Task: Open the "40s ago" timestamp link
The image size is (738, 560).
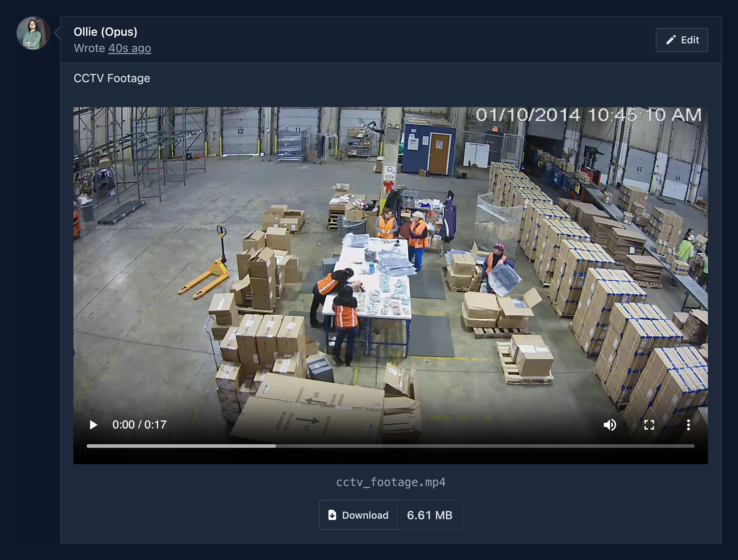Action: (x=129, y=48)
